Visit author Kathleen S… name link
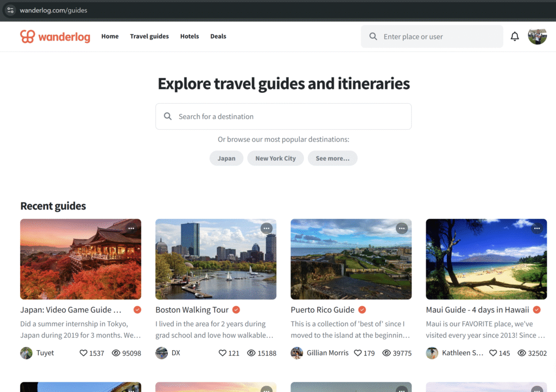The height and width of the screenshot is (392, 556). pyautogui.click(x=463, y=353)
